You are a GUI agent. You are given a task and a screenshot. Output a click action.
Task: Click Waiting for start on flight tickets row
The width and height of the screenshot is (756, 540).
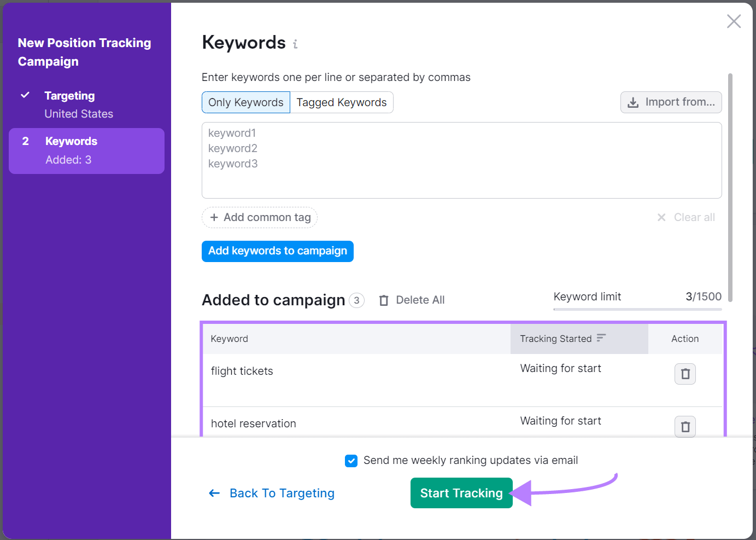(x=560, y=368)
